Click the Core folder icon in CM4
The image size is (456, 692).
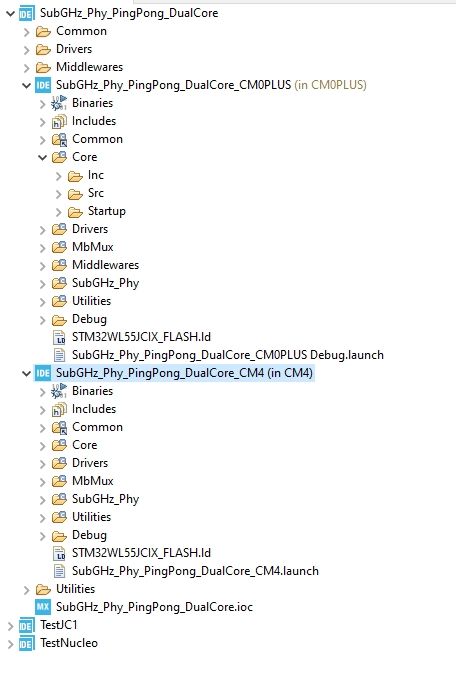tap(59, 445)
